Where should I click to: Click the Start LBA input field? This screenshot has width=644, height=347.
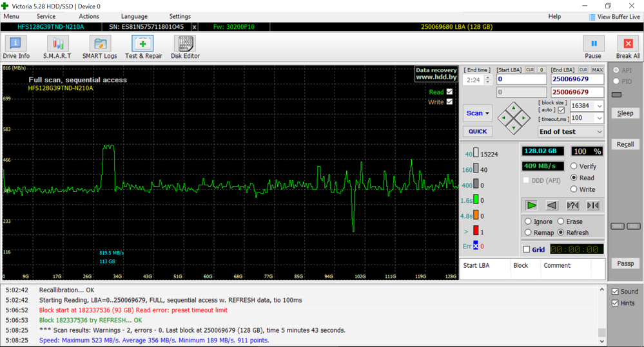[520, 79]
